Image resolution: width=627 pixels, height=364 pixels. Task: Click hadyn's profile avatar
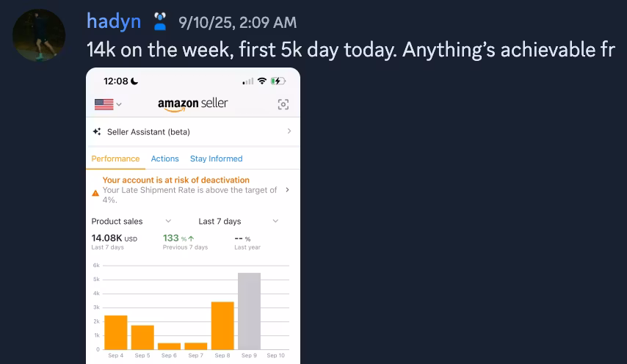coord(39,35)
